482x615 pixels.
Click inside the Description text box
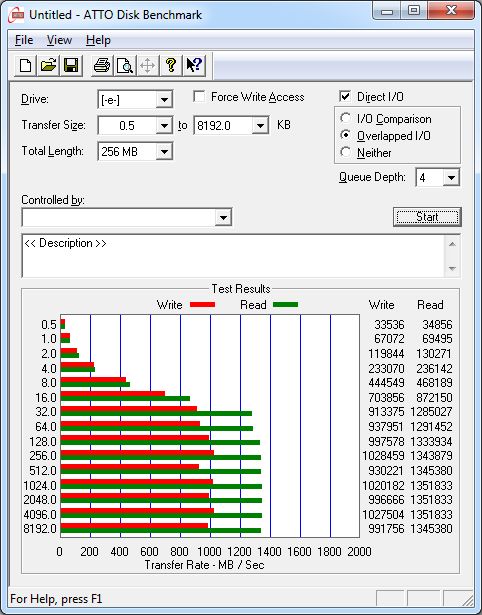tap(233, 256)
